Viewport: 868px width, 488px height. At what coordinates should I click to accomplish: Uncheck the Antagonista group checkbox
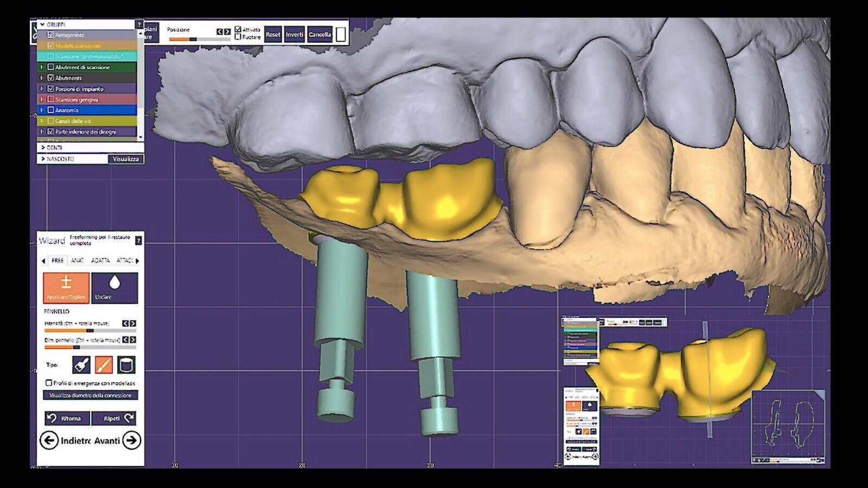tap(50, 35)
